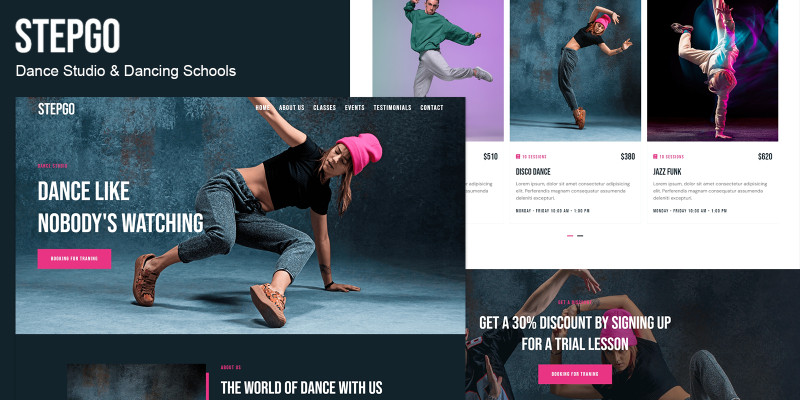Open the Home menu item
This screenshot has height=400, width=800.
263,108
